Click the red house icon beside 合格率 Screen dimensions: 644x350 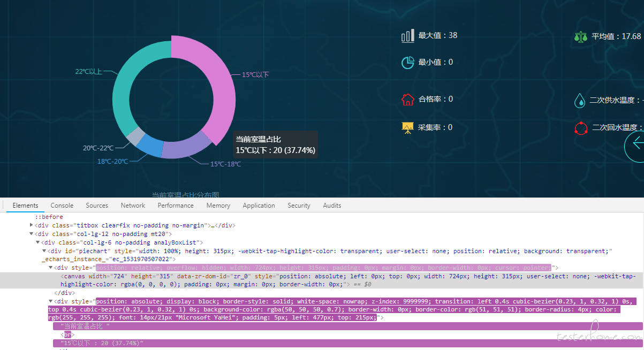[x=407, y=100]
